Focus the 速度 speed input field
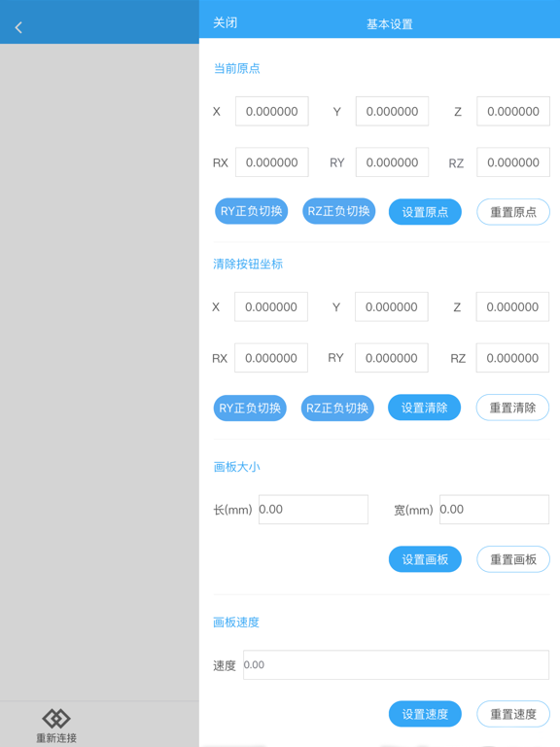Viewport: 560px width, 747px height. pyautogui.click(x=397, y=664)
